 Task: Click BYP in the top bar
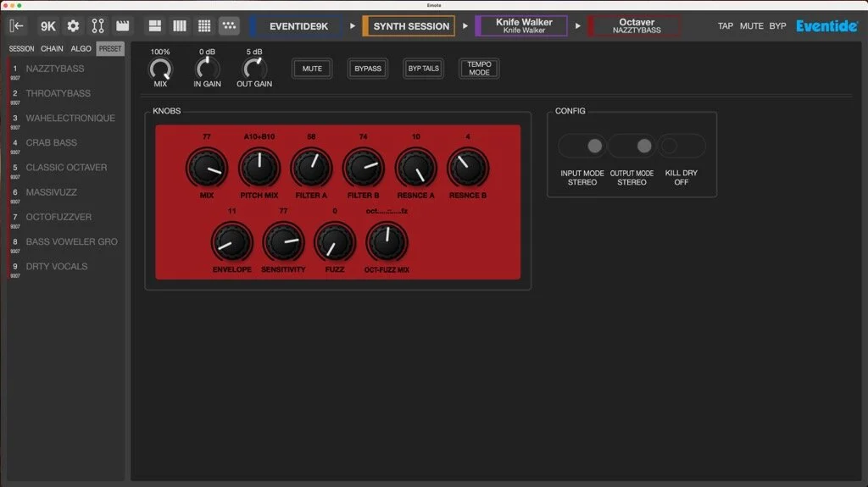777,26
